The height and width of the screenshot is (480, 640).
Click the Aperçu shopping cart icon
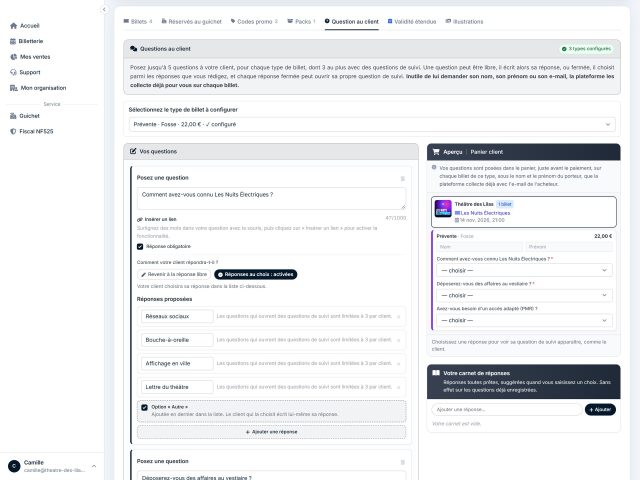coord(436,152)
